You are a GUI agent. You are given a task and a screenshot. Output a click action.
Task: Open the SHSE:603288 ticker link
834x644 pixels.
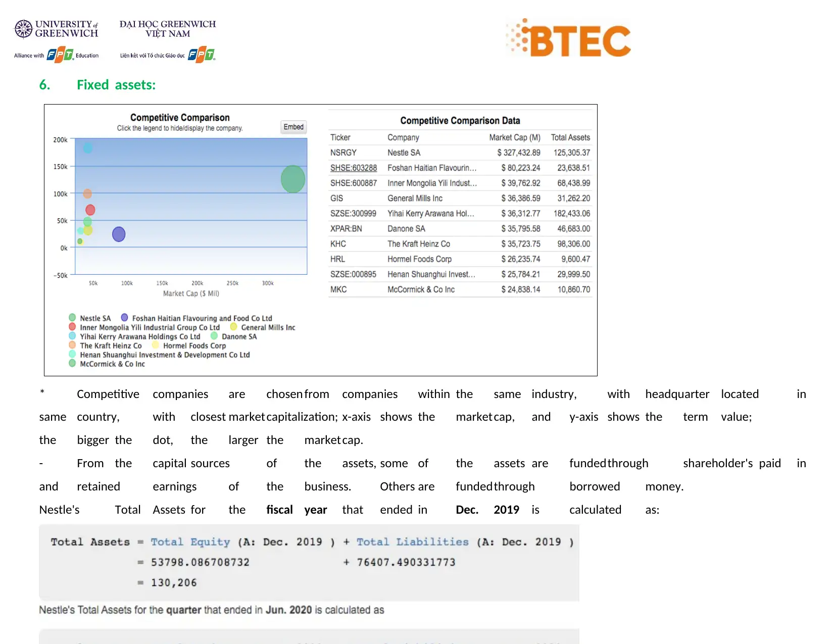[354, 168]
